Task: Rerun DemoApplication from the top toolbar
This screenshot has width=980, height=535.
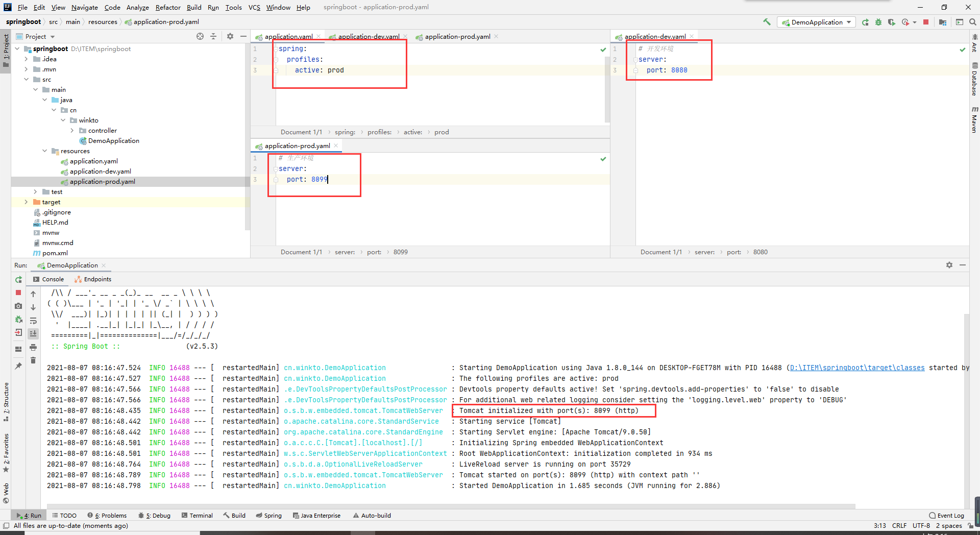Action: (x=865, y=22)
